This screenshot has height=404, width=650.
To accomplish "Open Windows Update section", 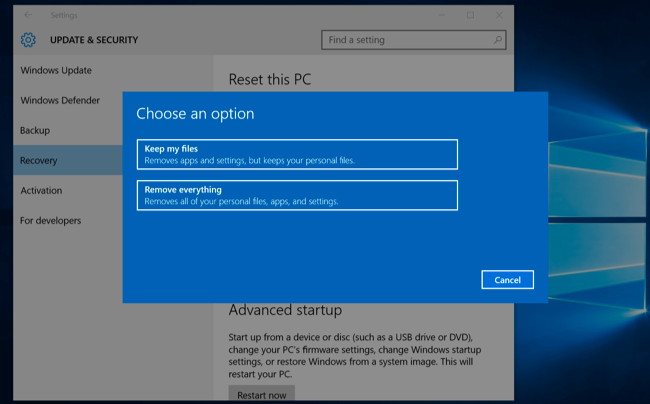I will tap(56, 70).
